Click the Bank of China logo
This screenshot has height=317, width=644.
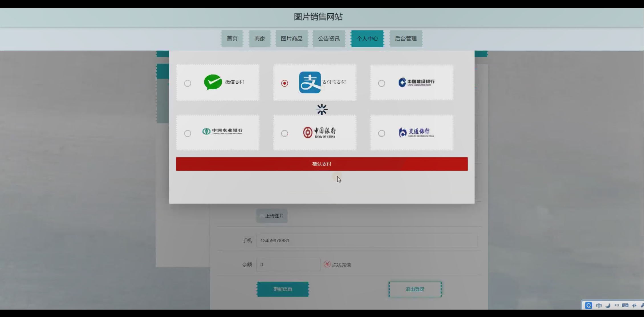pyautogui.click(x=319, y=132)
